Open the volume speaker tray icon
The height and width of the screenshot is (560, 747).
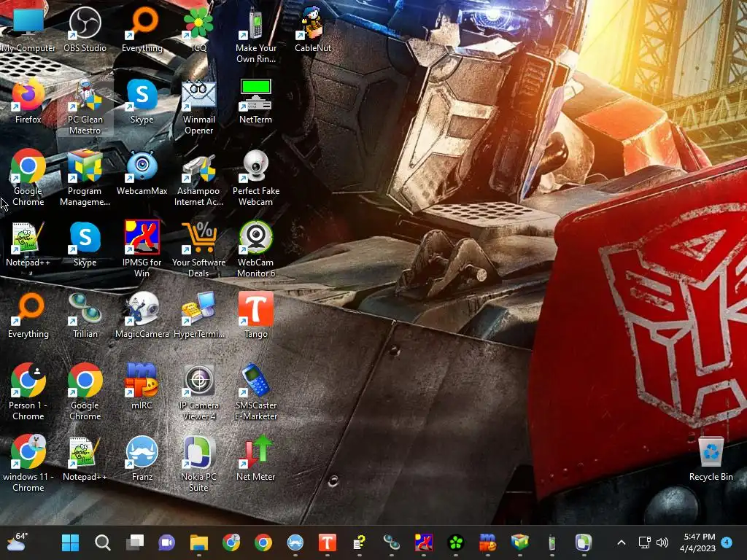[x=662, y=542]
